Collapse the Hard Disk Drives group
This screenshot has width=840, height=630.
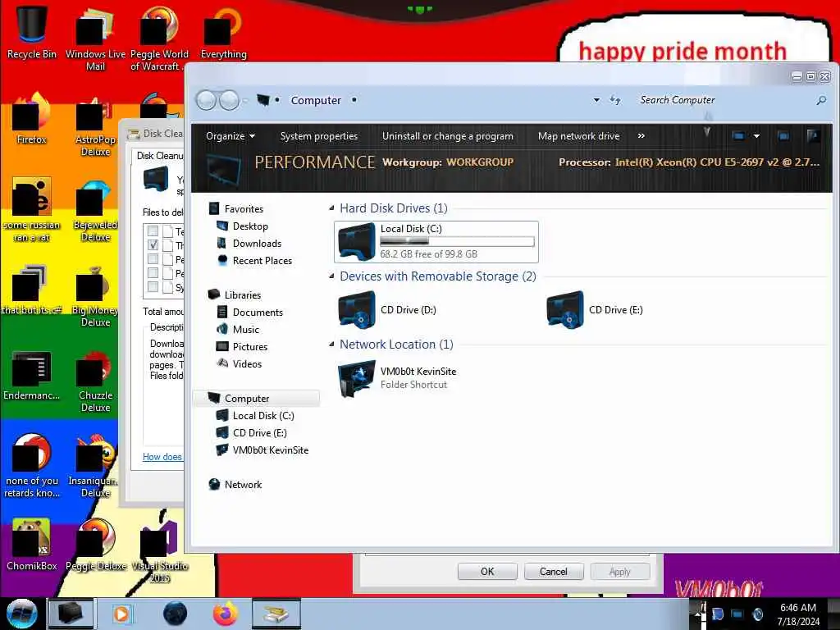pyautogui.click(x=331, y=208)
